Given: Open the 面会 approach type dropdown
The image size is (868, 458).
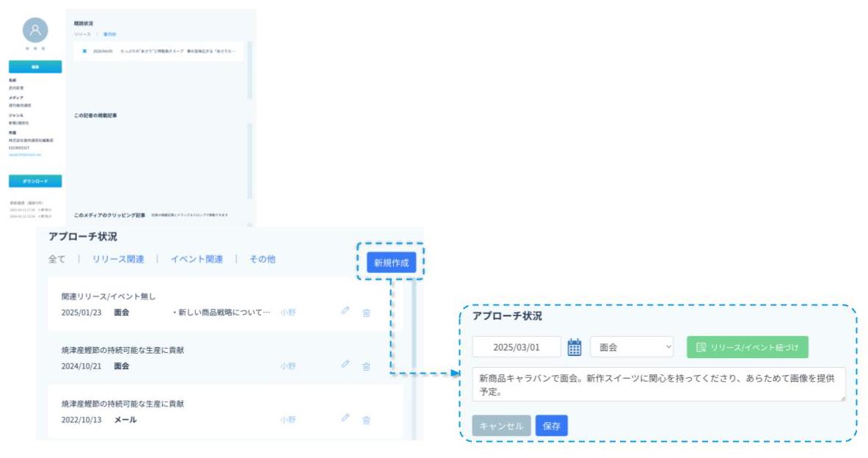Looking at the screenshot, I should (632, 347).
